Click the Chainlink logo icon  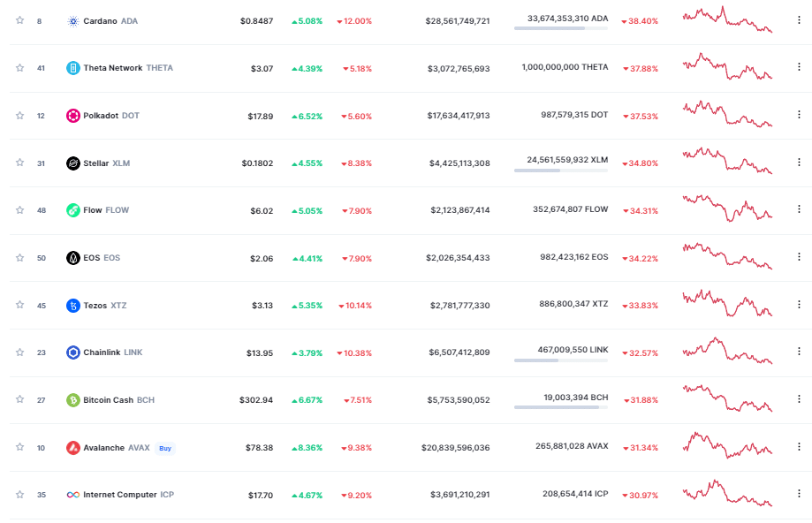(x=73, y=352)
